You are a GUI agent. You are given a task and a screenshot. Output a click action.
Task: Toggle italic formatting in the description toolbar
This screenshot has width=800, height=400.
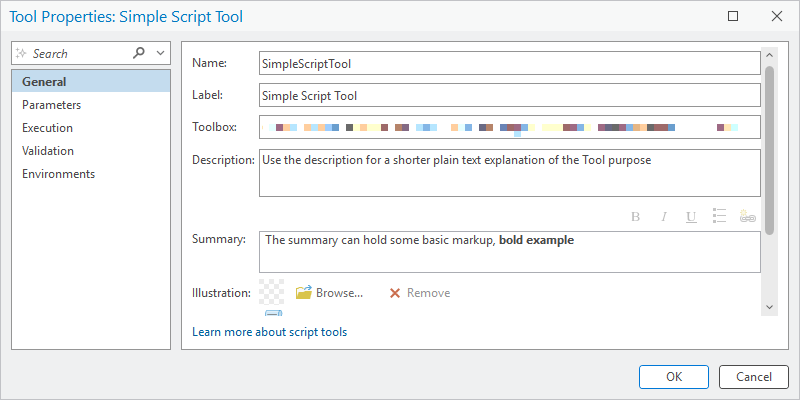point(663,216)
